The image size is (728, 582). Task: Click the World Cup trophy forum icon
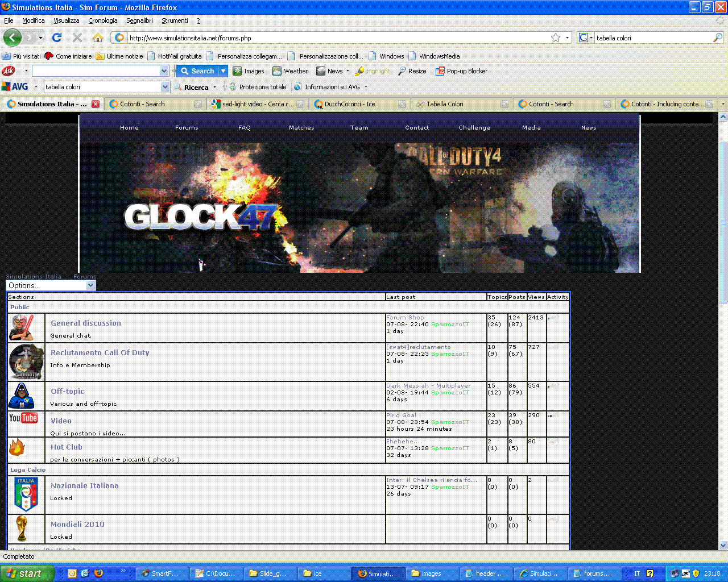(22, 528)
